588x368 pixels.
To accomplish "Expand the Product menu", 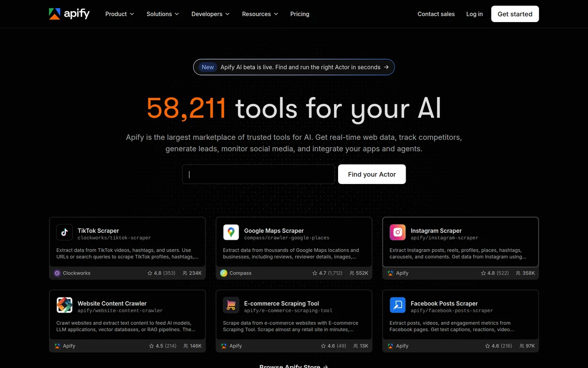I will [119, 14].
